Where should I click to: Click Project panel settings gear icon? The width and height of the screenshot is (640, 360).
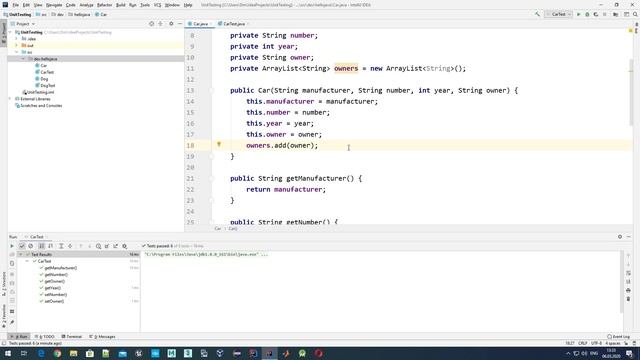171,24
